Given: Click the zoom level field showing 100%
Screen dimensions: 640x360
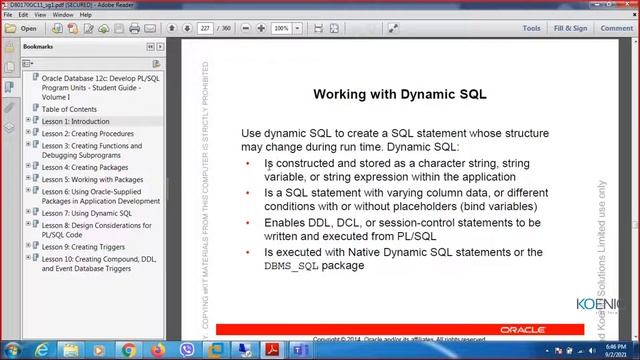Looking at the screenshot, I should [282, 28].
